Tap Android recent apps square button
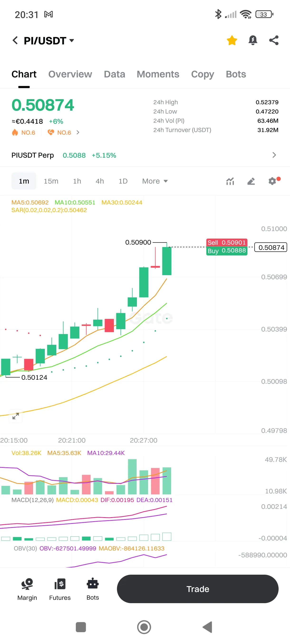290x644 pixels. click(81, 627)
